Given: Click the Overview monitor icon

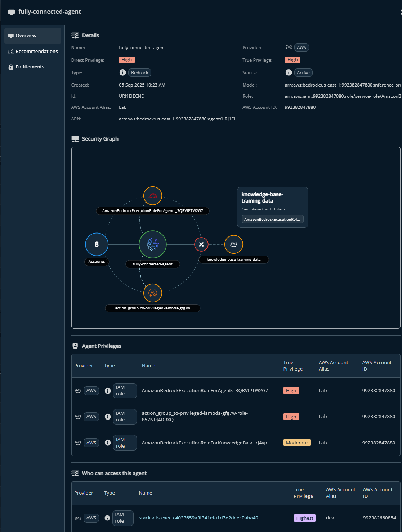Looking at the screenshot, I should 11,36.
